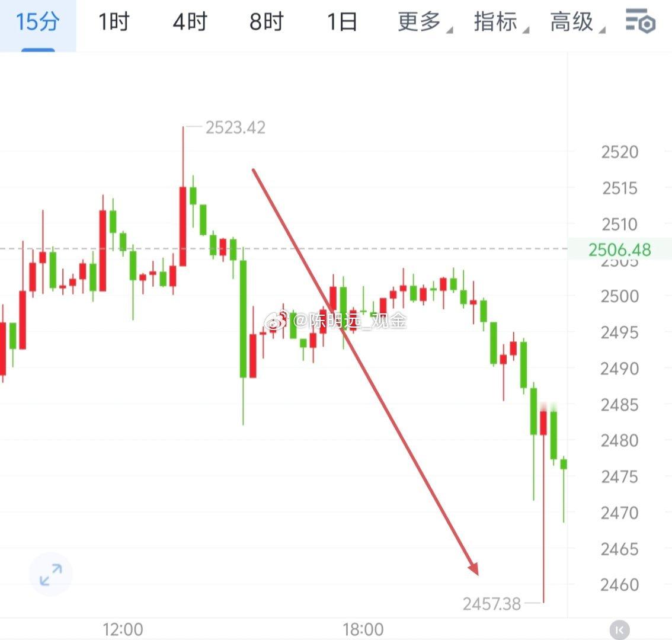Image resolution: width=672 pixels, height=640 pixels.
Task: Switch to the 4时 timeframe
Action: pyautogui.click(x=190, y=22)
